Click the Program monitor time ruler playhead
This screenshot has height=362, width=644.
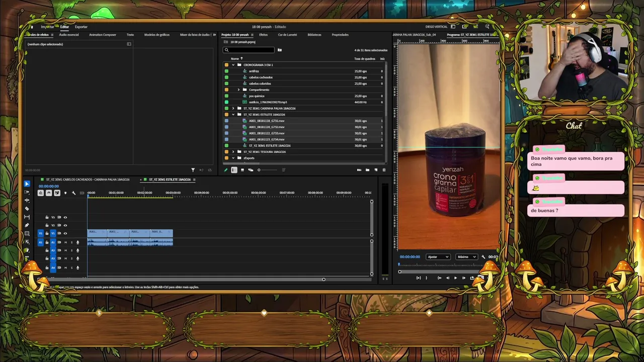point(399,264)
